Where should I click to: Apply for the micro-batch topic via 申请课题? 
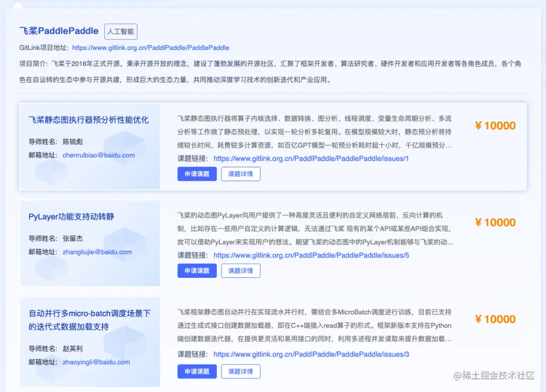pyautogui.click(x=197, y=371)
